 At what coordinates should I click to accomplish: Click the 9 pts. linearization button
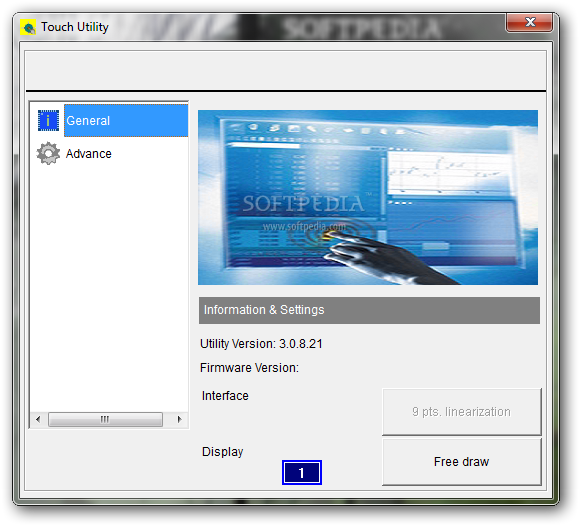tap(462, 412)
